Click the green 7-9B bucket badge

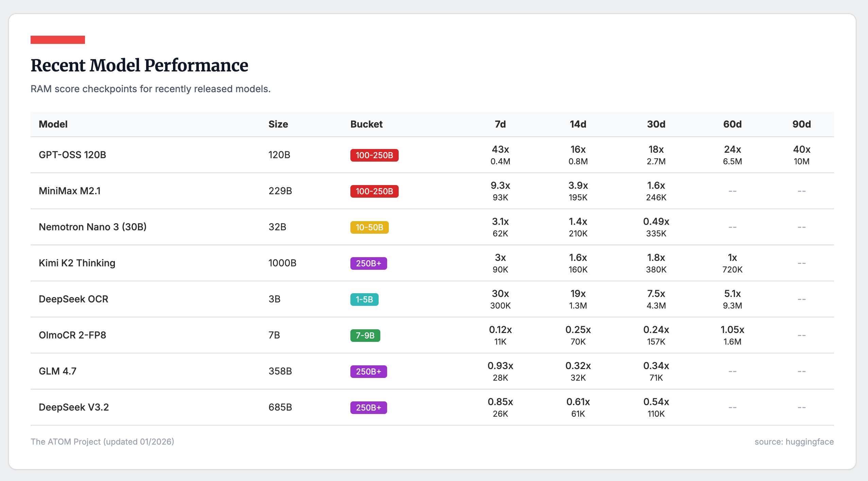365,335
